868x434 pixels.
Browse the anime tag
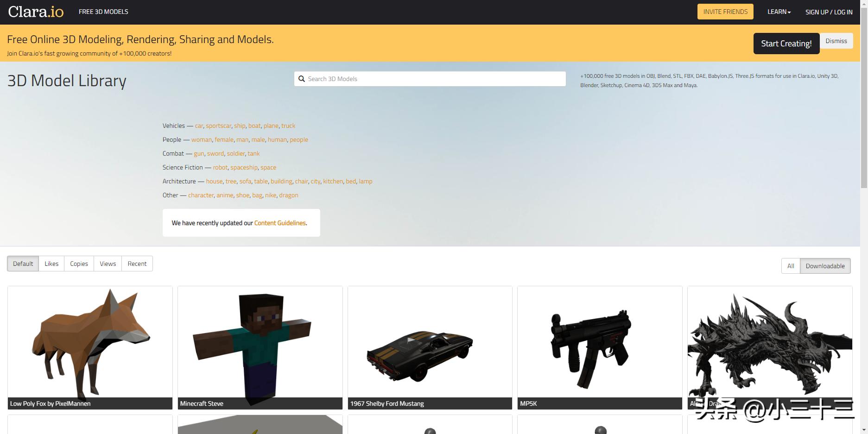[225, 195]
